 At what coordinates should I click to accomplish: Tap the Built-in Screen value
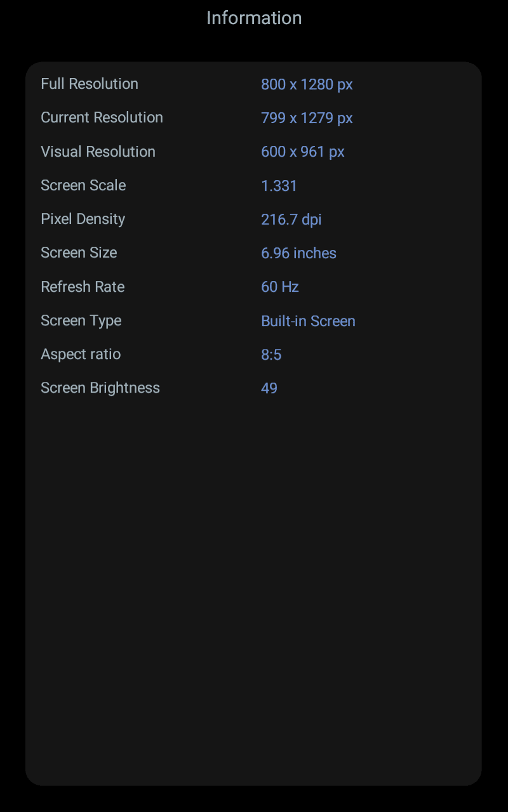(x=308, y=321)
